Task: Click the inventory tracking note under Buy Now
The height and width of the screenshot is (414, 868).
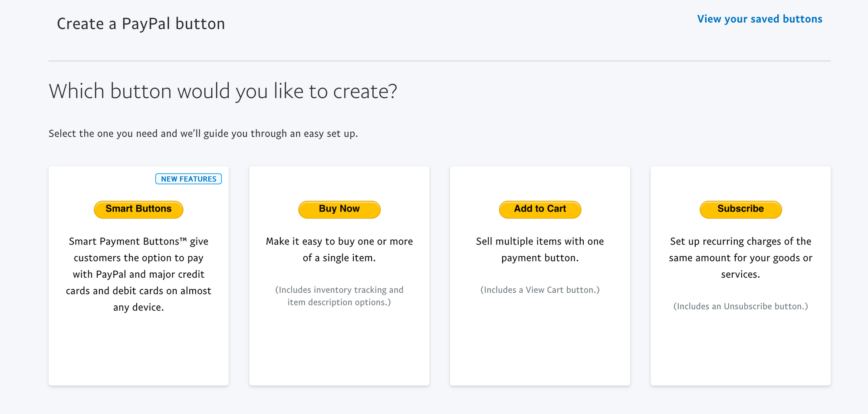Action: 339,296
